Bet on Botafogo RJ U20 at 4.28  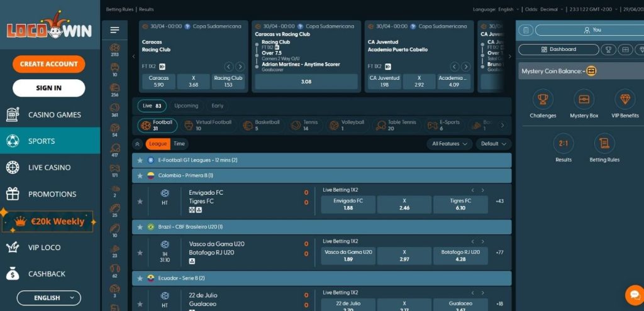(x=460, y=256)
